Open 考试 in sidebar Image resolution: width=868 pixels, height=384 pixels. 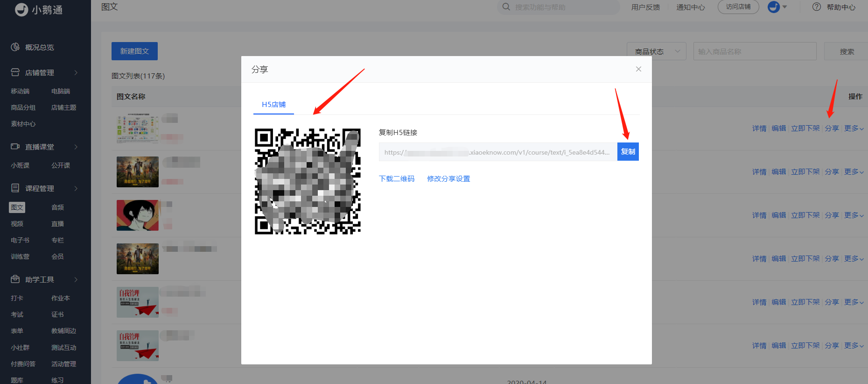[17, 314]
